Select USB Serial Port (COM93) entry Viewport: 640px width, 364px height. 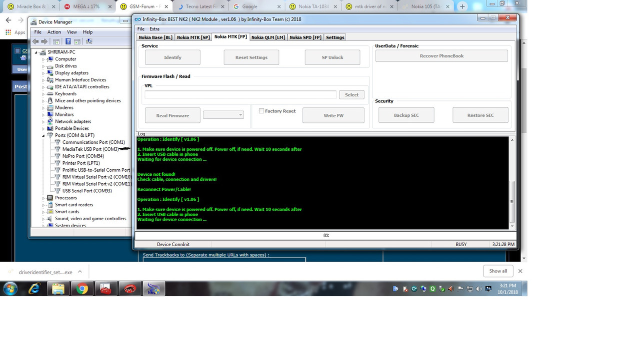pos(87,191)
